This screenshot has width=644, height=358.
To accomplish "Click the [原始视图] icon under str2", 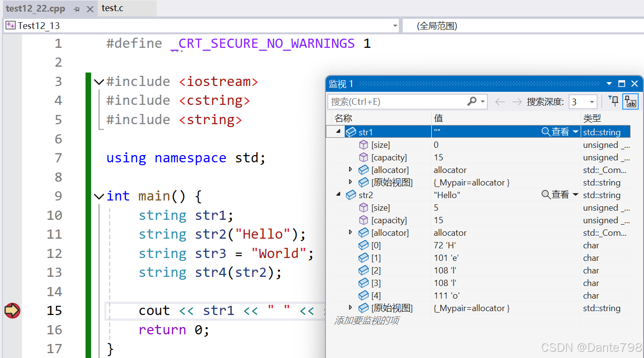I will pyautogui.click(x=364, y=308).
